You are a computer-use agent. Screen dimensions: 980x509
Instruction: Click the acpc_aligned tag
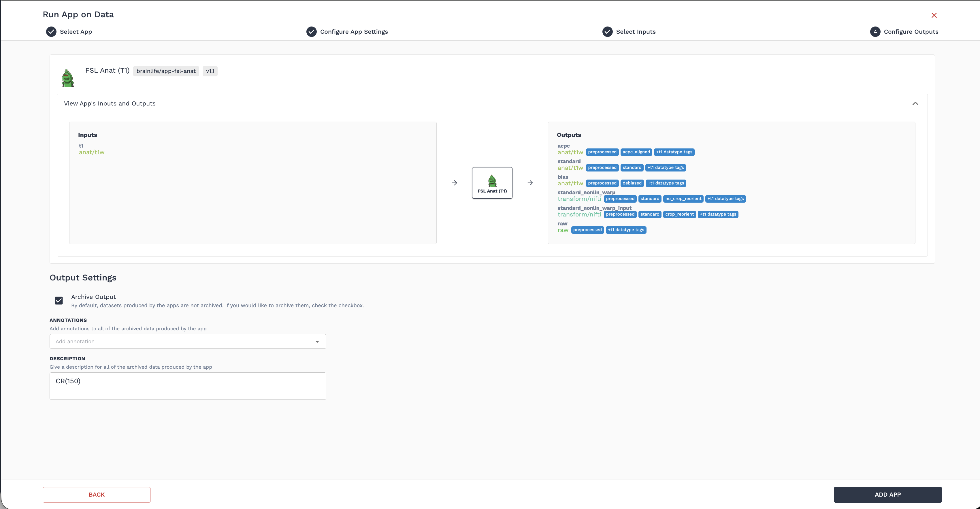pos(636,152)
